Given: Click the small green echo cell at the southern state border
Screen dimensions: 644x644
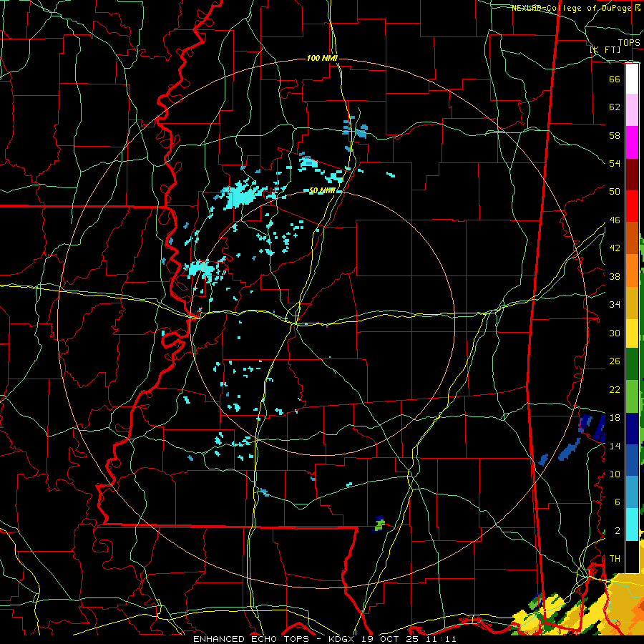Looking at the screenshot, I should click(x=381, y=524).
